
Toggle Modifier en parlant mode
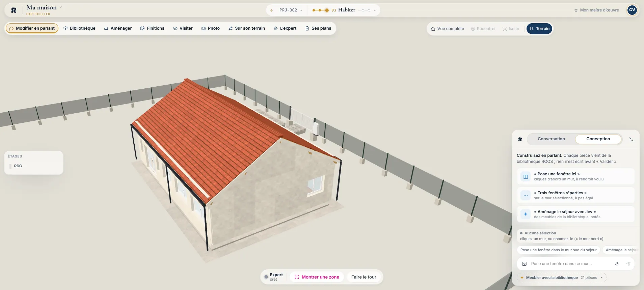[32, 28]
